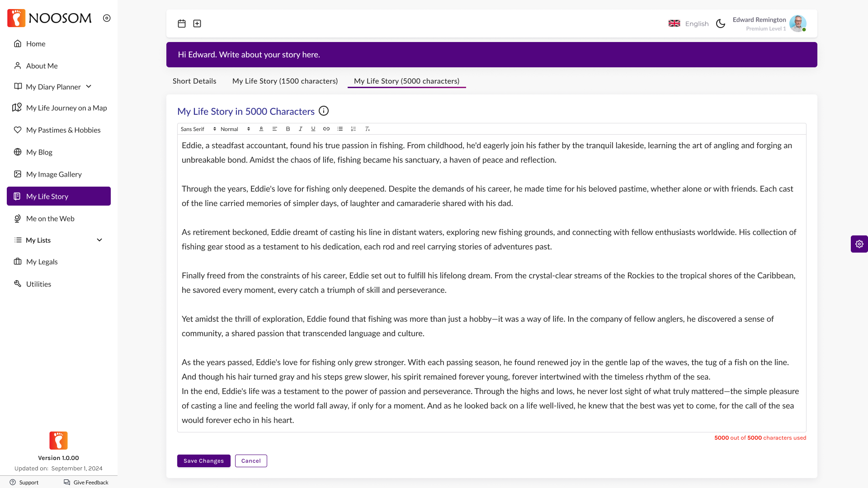Open the text color picker
This screenshot has width=868, height=488.
coord(261,129)
